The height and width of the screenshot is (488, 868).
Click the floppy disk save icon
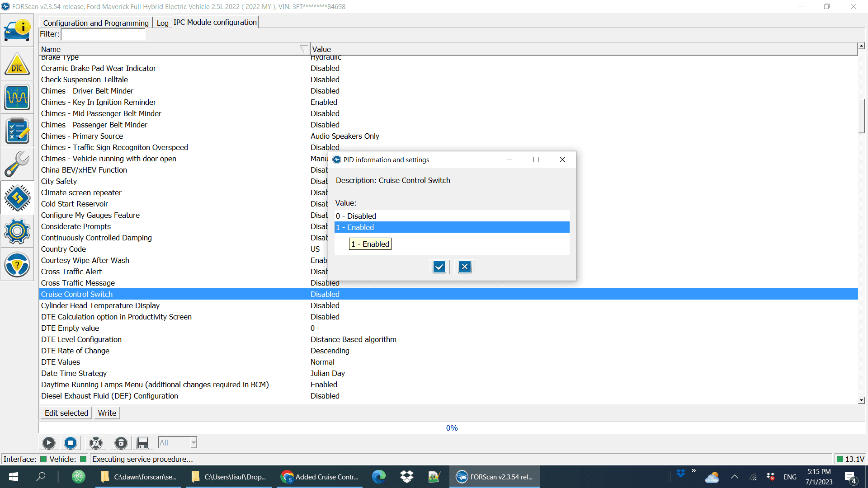143,443
